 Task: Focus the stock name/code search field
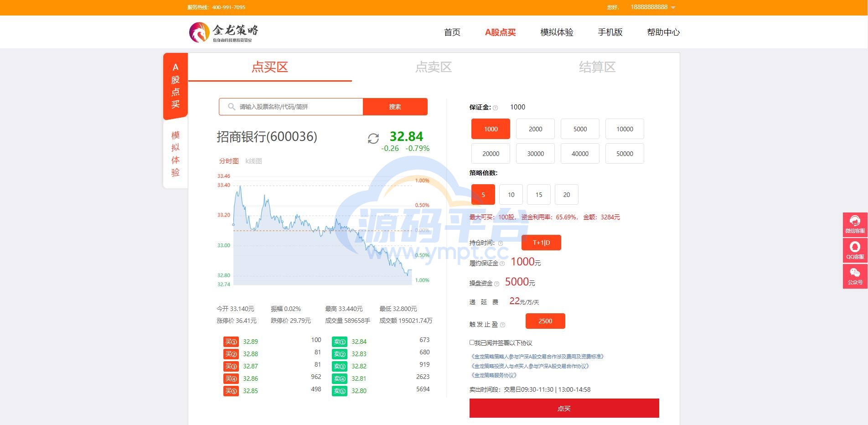point(291,107)
